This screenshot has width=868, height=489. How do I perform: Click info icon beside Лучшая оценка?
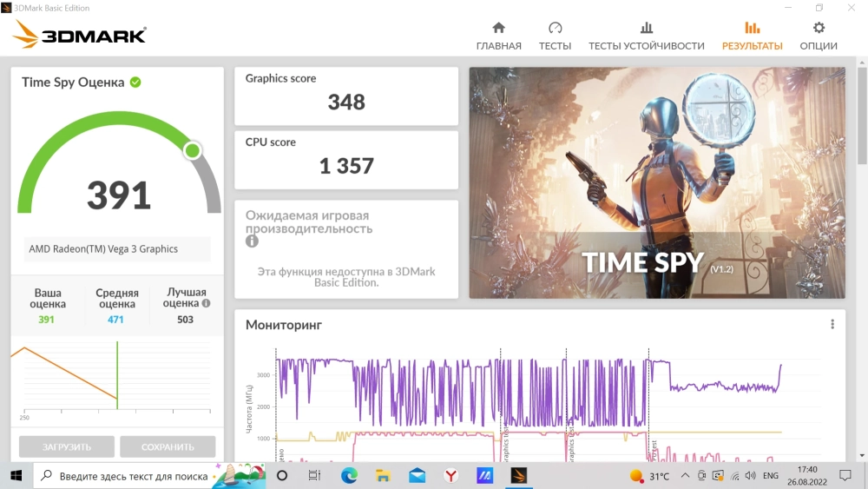tap(206, 303)
